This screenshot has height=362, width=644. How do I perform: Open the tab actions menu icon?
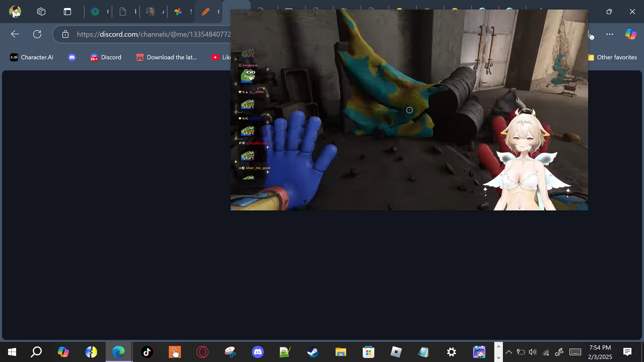pyautogui.click(x=67, y=12)
